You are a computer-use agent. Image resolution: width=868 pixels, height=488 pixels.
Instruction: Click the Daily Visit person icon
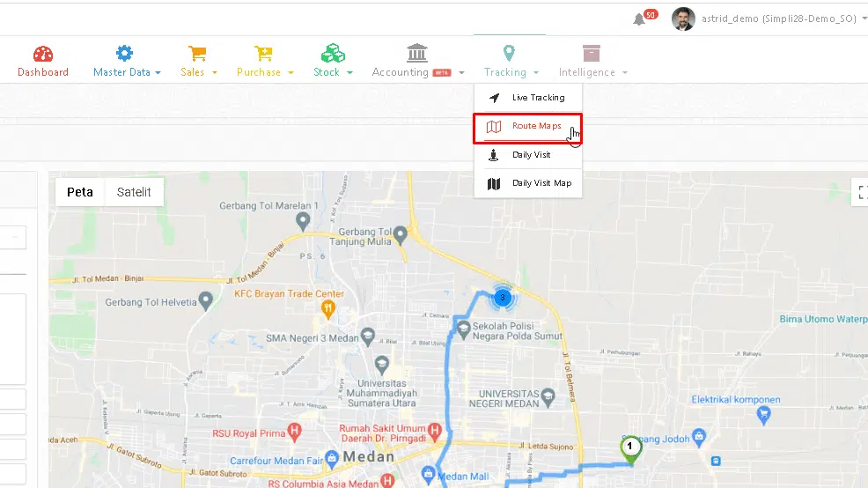coord(493,155)
